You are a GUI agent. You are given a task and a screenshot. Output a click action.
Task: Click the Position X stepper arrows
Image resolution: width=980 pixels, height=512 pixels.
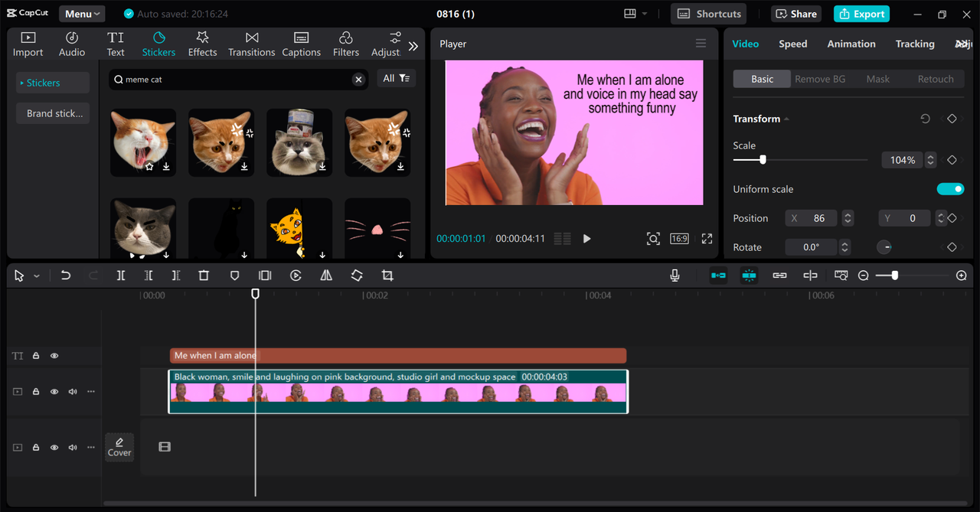pyautogui.click(x=848, y=218)
